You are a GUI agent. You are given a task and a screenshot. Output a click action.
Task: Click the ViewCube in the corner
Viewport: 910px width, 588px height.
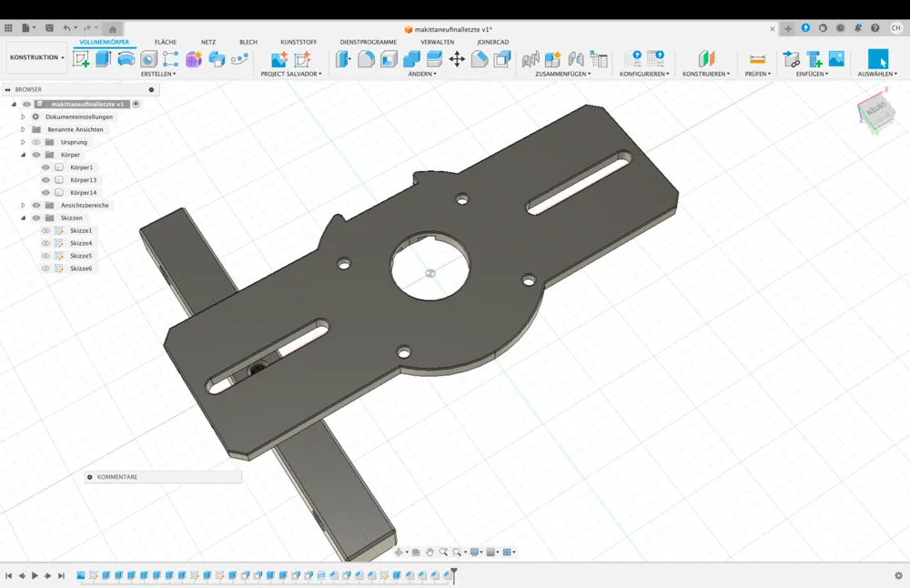pyautogui.click(x=875, y=112)
